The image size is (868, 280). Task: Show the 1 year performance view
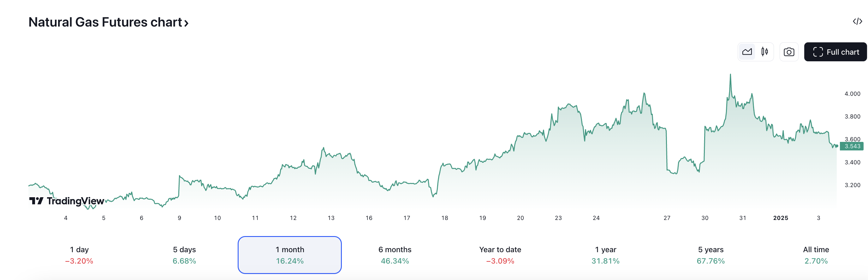pos(605,255)
